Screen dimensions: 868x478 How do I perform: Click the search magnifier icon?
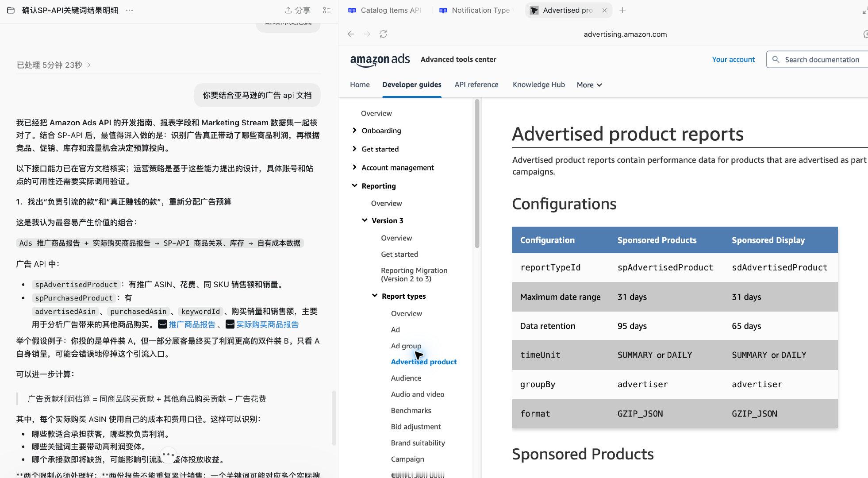pyautogui.click(x=776, y=59)
